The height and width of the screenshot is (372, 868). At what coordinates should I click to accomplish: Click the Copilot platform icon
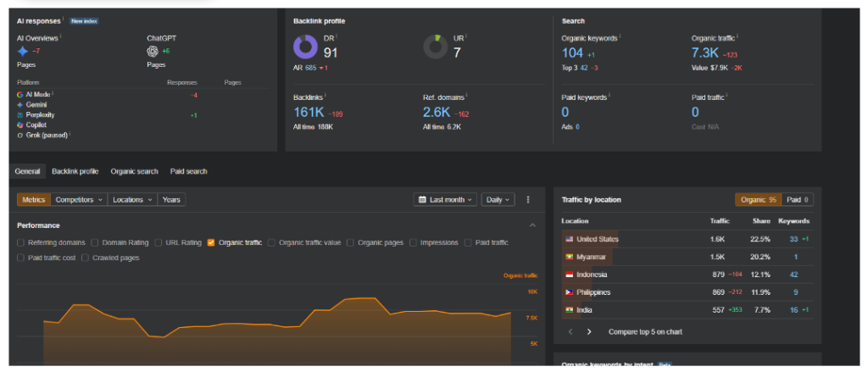coord(20,125)
